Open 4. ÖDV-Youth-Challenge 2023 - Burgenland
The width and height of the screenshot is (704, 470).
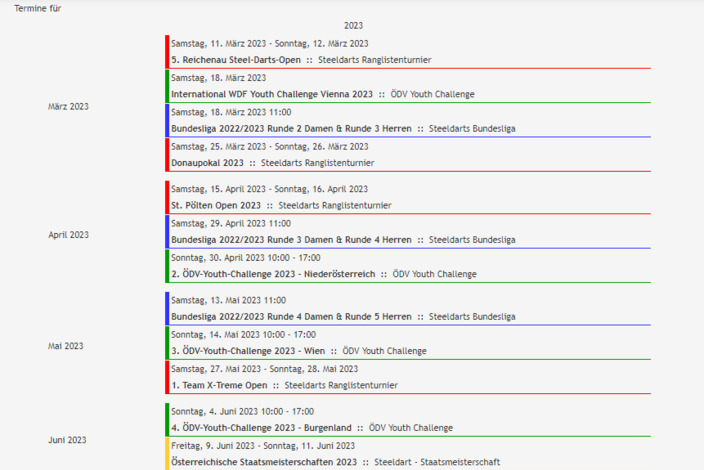click(261, 428)
